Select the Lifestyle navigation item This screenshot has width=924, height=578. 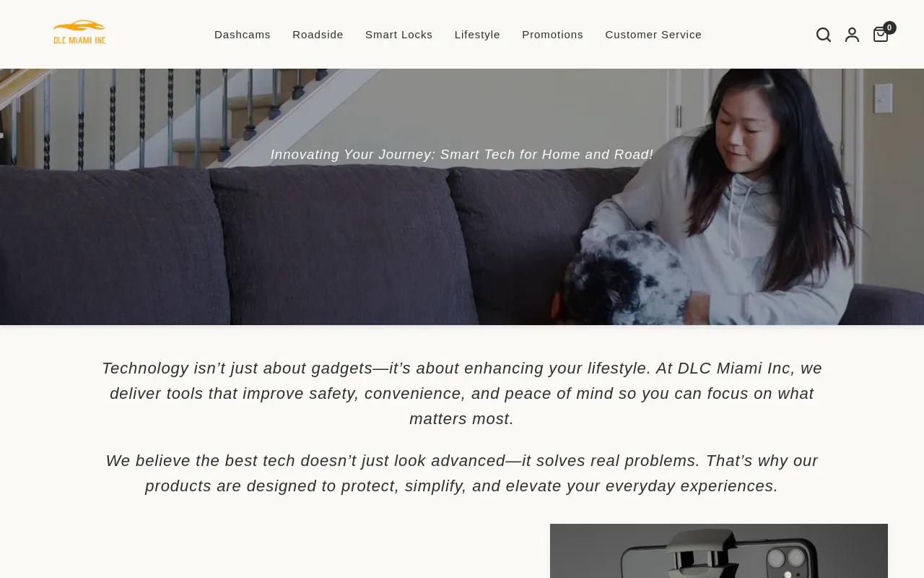[477, 35]
